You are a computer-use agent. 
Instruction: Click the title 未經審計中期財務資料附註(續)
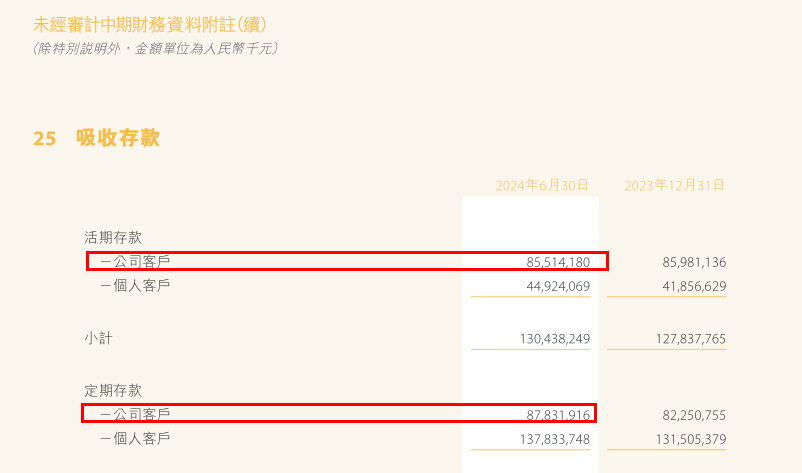(x=149, y=23)
